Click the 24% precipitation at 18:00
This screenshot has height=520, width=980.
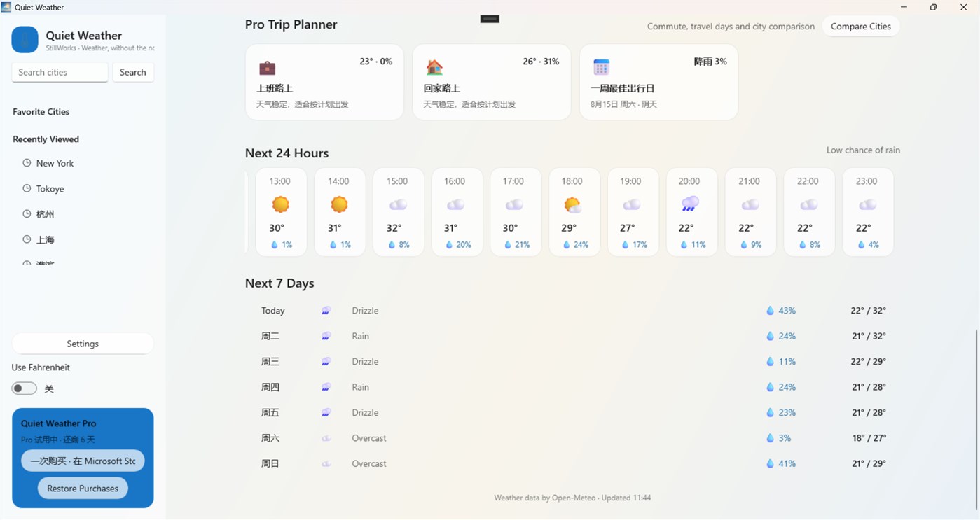(581, 245)
